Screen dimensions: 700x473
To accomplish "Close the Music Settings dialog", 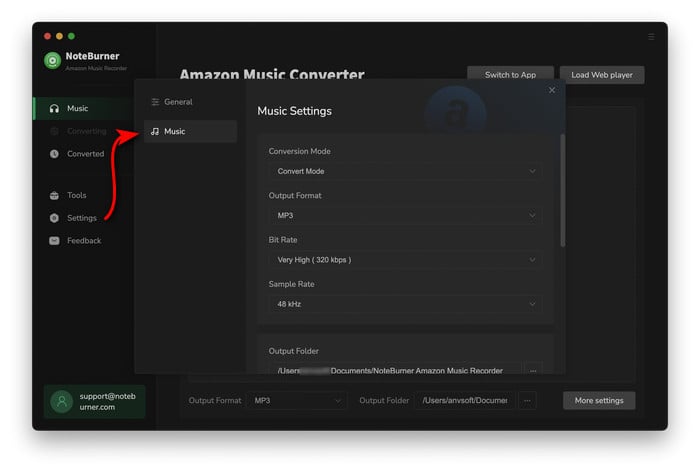I will pyautogui.click(x=551, y=90).
